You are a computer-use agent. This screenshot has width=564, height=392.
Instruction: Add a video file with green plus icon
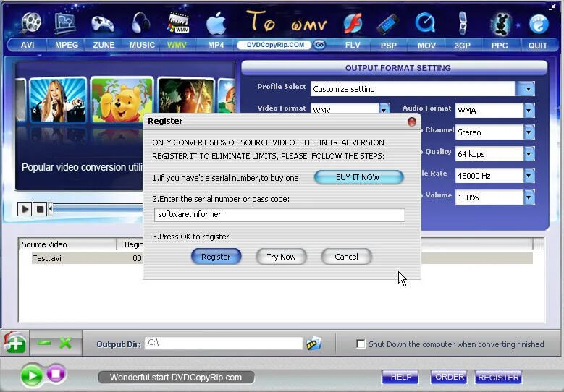click(15, 343)
